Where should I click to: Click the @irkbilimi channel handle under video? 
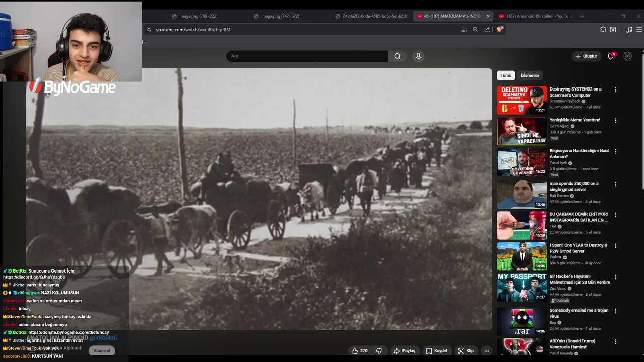103,338
